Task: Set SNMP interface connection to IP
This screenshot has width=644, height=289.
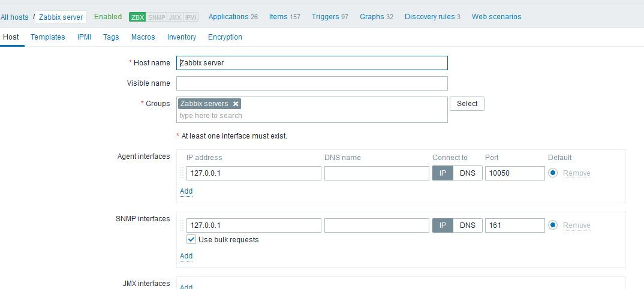Action: tap(443, 225)
